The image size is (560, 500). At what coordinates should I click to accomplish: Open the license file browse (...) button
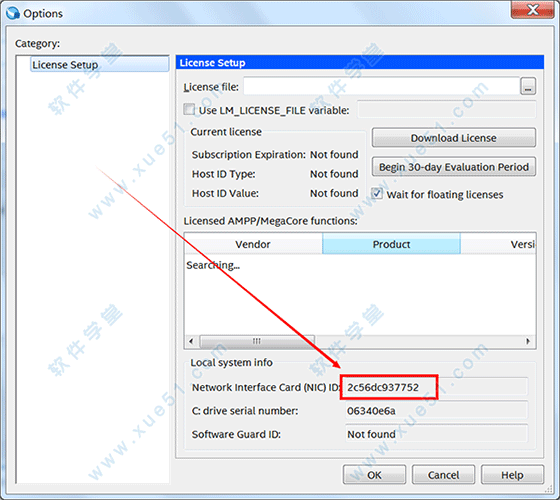[x=528, y=86]
